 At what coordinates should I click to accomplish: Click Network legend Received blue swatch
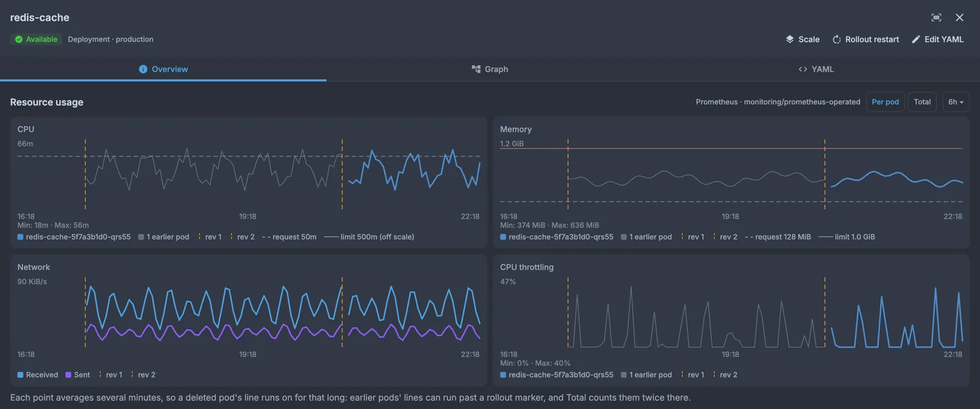(x=20, y=375)
